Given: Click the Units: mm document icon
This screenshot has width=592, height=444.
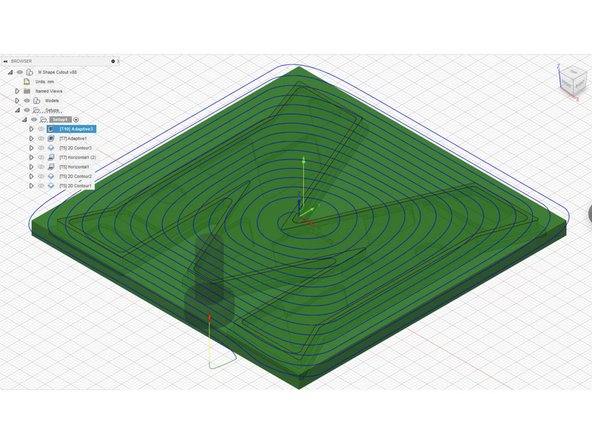Looking at the screenshot, I should point(27,82).
